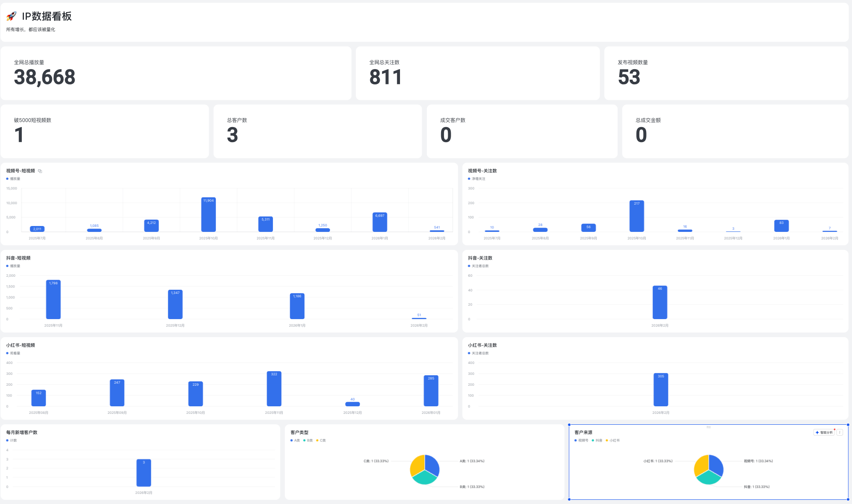Viewport: 852px width, 504px height.
Task: Toggle 视频号 legend in 客户来源 chart
Action: coord(583,440)
